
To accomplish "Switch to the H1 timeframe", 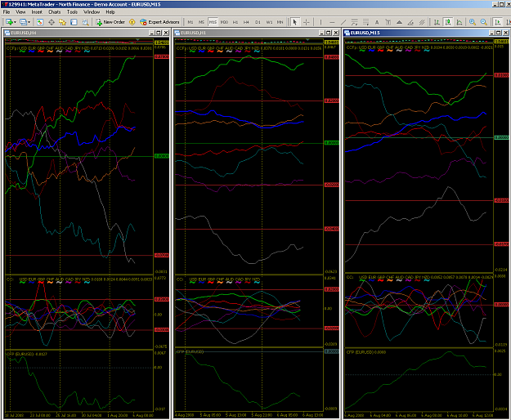I will pyautogui.click(x=235, y=22).
